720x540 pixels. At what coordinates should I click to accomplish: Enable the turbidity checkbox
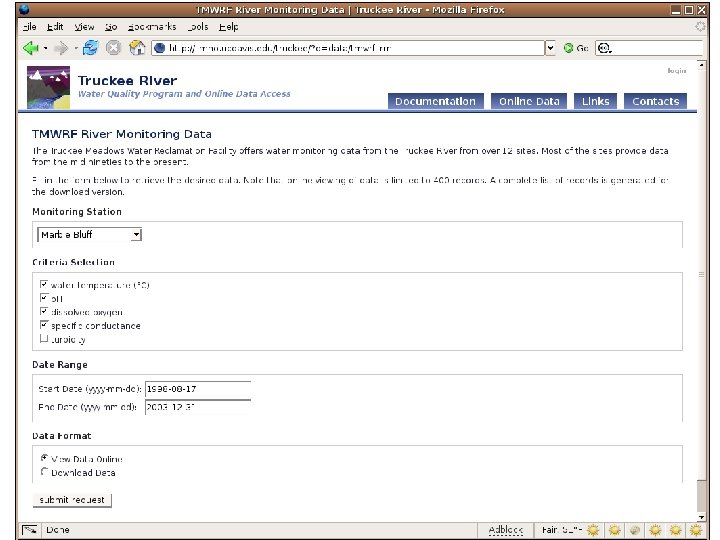pyautogui.click(x=44, y=338)
